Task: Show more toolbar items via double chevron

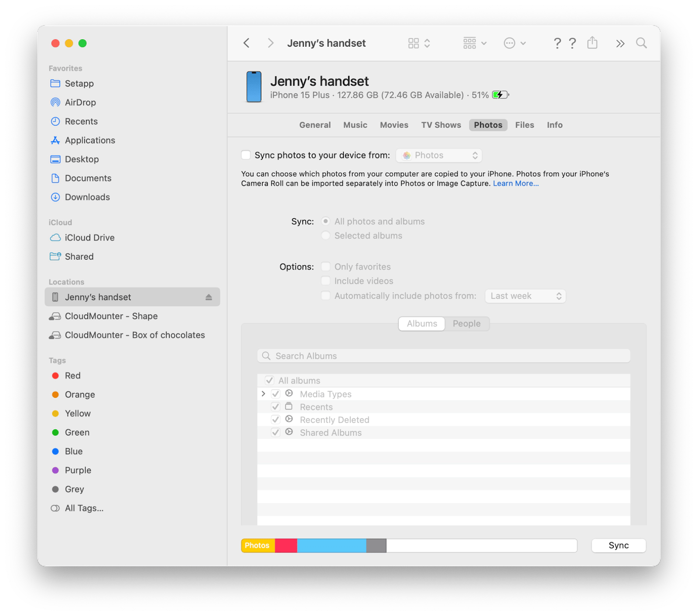Action: point(620,43)
